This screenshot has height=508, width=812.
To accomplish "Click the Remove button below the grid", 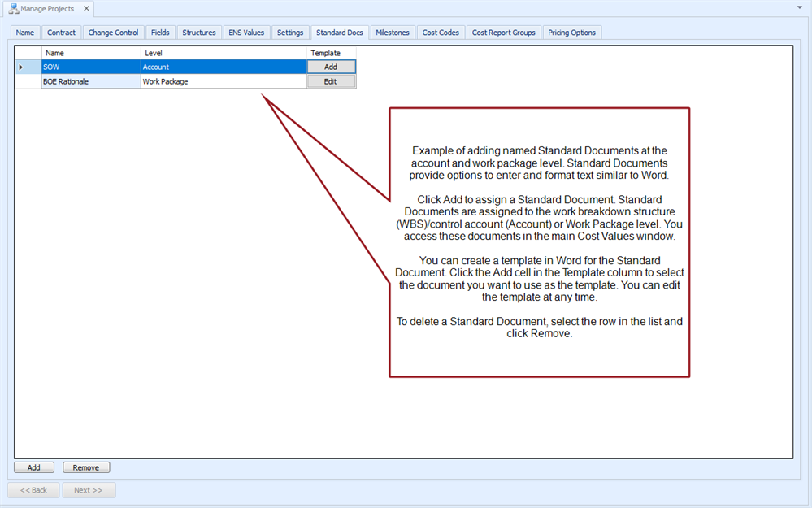I will click(86, 467).
